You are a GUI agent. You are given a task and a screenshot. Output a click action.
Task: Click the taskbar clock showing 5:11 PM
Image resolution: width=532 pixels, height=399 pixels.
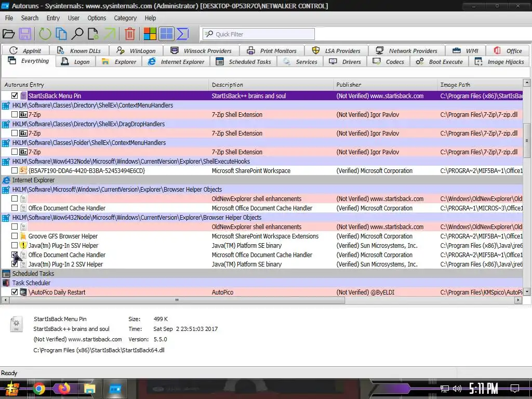[484, 389]
